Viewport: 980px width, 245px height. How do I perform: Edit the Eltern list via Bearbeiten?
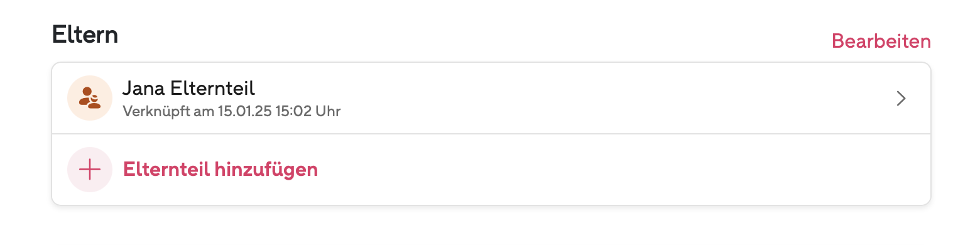(x=881, y=41)
